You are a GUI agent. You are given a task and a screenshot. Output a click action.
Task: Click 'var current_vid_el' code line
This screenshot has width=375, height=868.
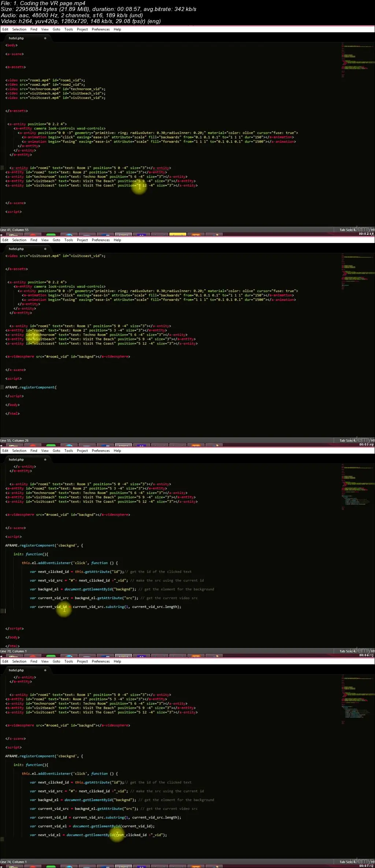[x=92, y=826]
